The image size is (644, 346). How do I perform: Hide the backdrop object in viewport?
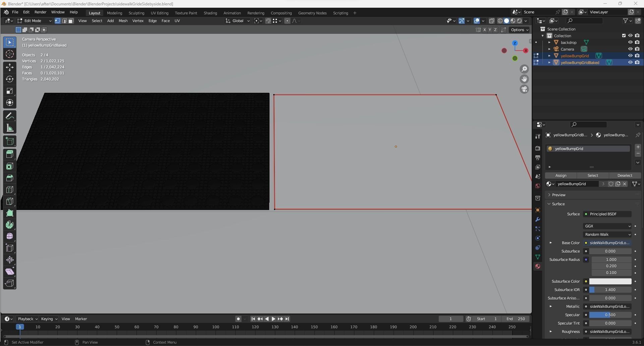pos(630,43)
